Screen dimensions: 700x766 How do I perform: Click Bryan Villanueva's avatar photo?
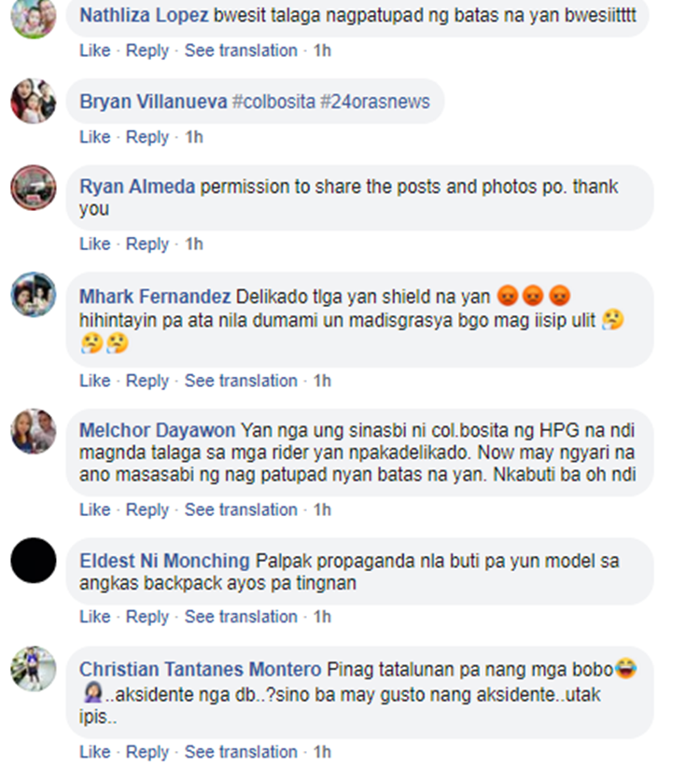34,101
